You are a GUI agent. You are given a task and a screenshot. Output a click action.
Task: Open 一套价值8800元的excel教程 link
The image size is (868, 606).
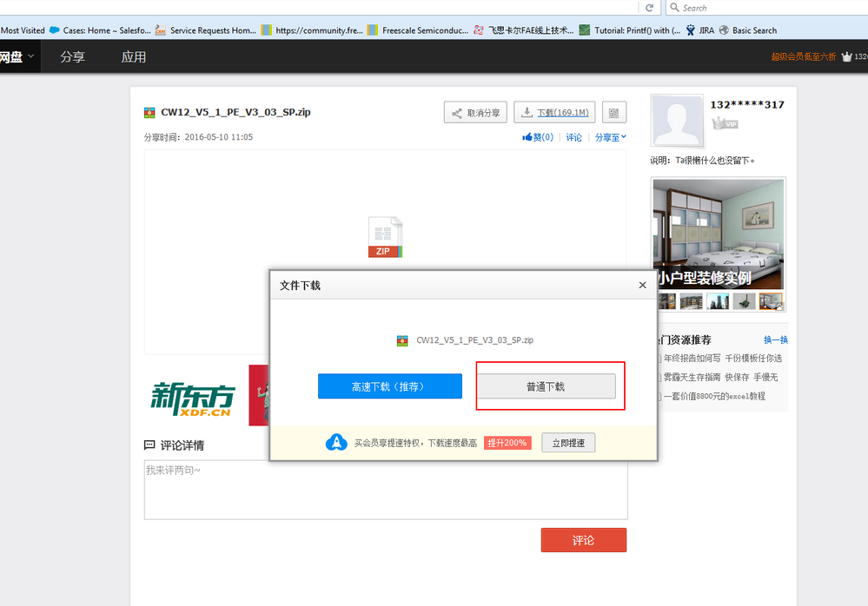pos(714,396)
